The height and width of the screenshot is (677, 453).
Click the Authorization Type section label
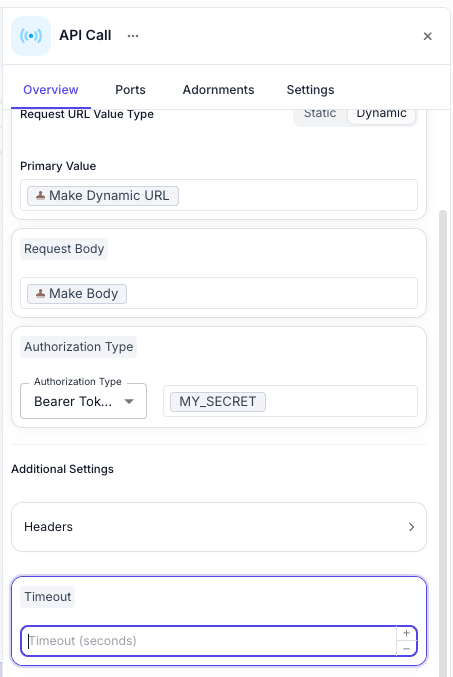click(79, 347)
